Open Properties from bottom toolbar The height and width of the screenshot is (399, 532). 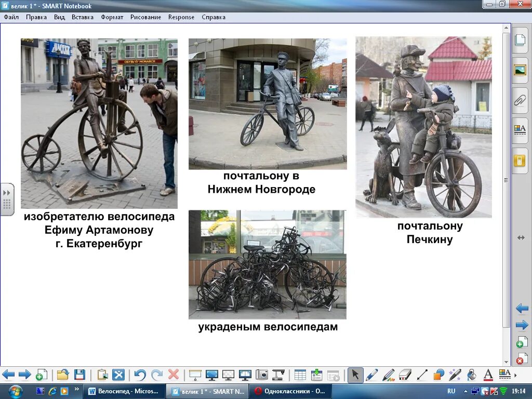pos(504,375)
